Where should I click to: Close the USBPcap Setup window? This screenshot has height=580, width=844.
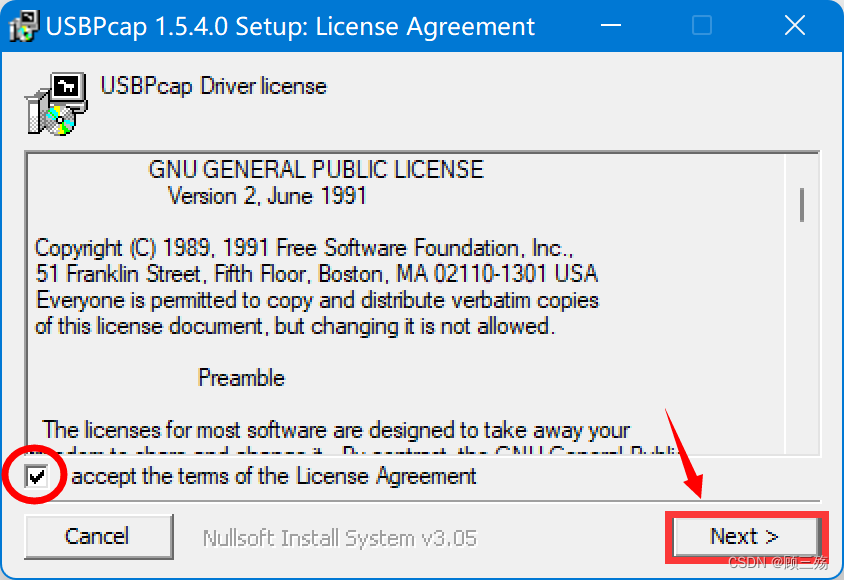(x=794, y=25)
